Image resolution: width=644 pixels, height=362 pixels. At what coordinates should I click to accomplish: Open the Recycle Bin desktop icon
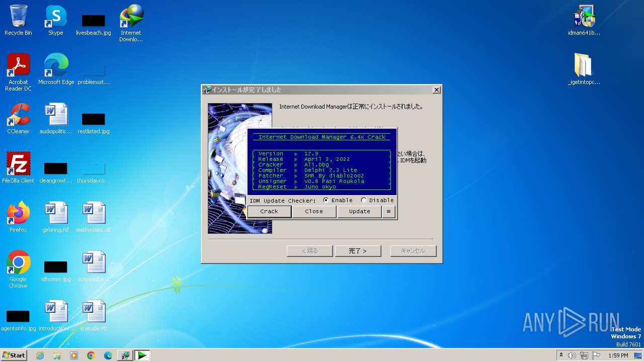[18, 20]
